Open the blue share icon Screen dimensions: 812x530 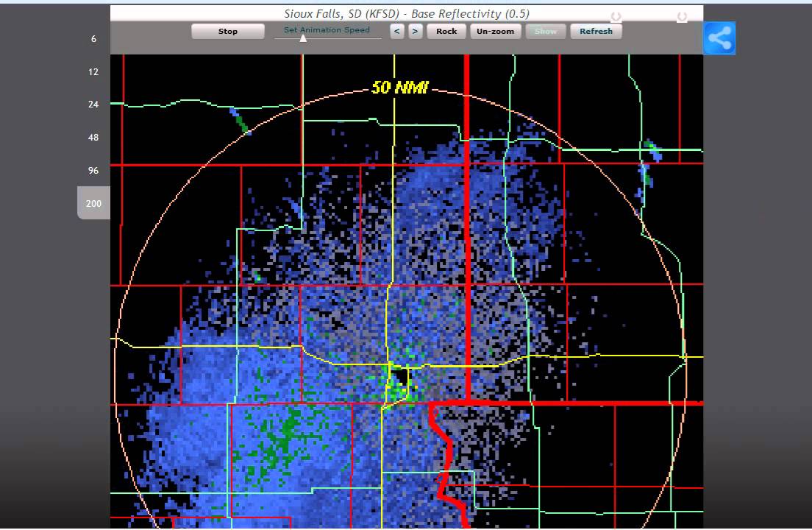(x=719, y=38)
